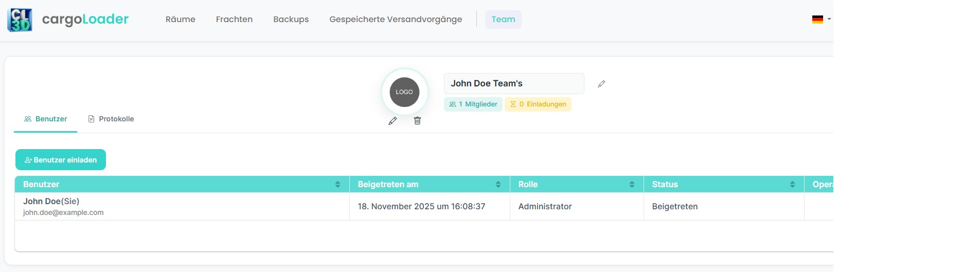980x272 pixels.
Task: Open the Backups section
Action: (x=291, y=20)
